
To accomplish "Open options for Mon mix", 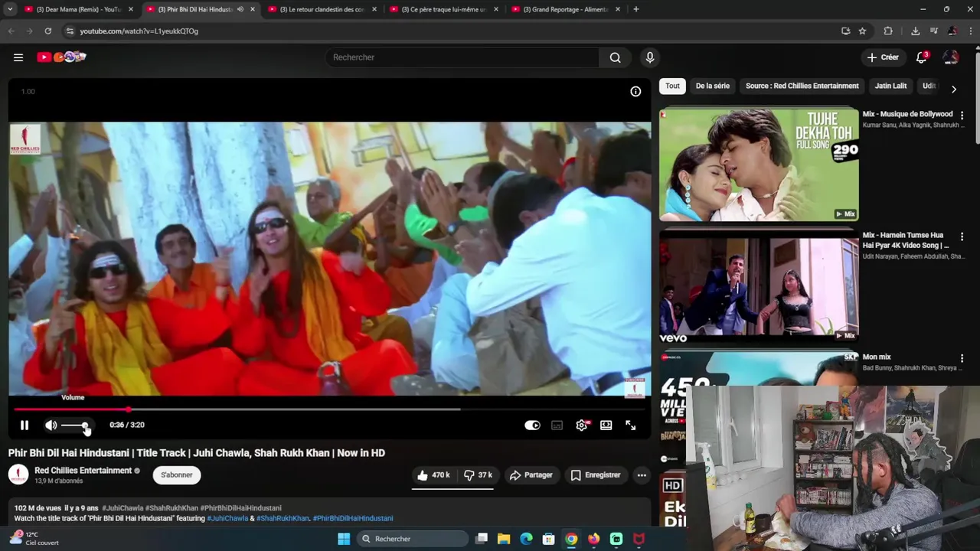I will point(962,358).
